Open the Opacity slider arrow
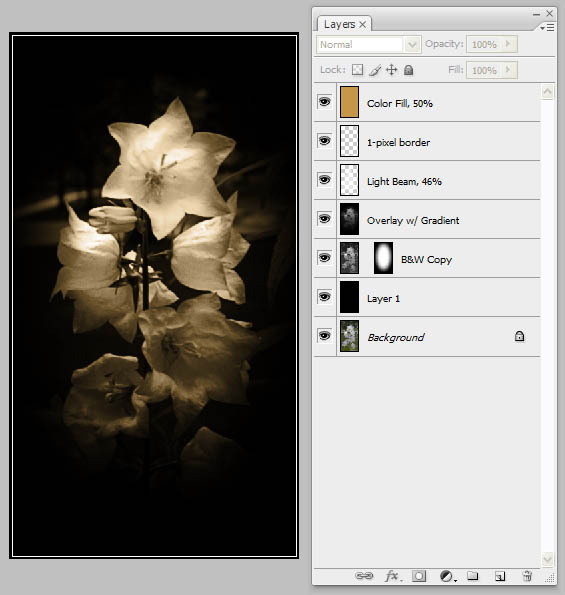 (x=508, y=44)
